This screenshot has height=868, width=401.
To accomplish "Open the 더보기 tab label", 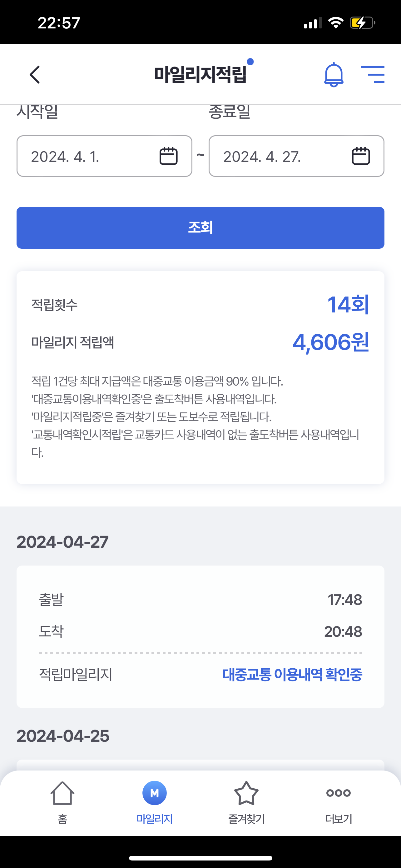I will click(x=338, y=819).
